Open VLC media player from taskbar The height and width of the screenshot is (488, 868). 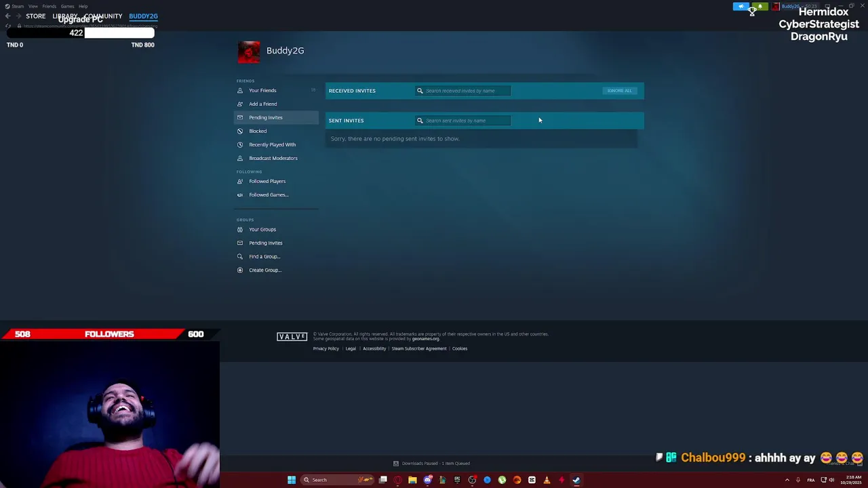547,480
